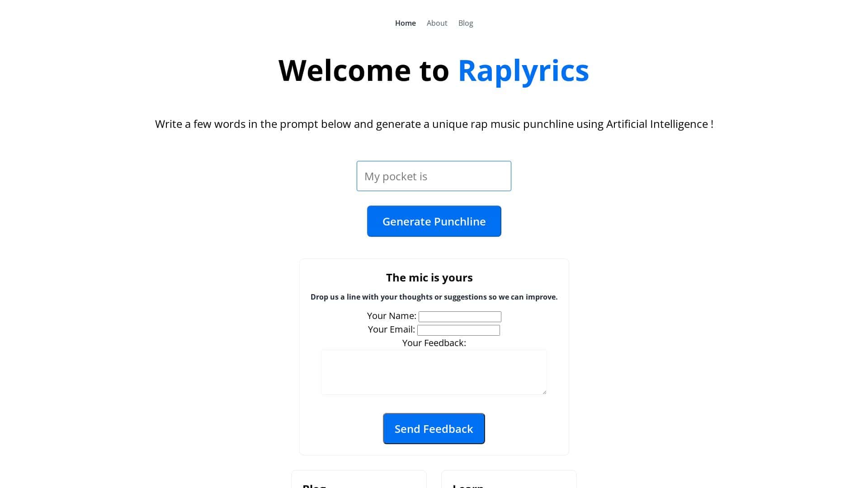Viewport: 868px width, 488px height.
Task: Click the Raplyrics title text
Action: point(523,71)
